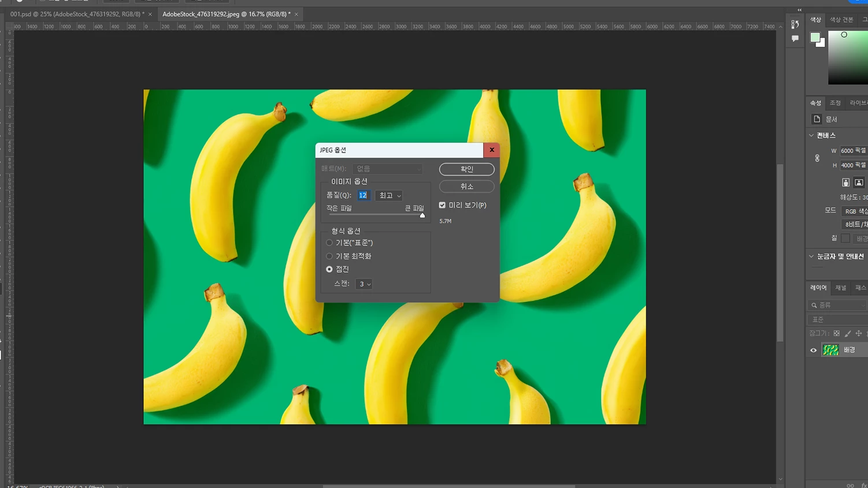The image size is (868, 488).
Task: Click the foreground color swatch
Action: point(815,38)
